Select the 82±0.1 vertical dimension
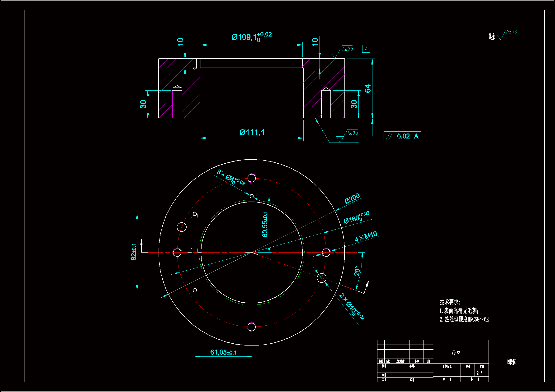 (133, 252)
